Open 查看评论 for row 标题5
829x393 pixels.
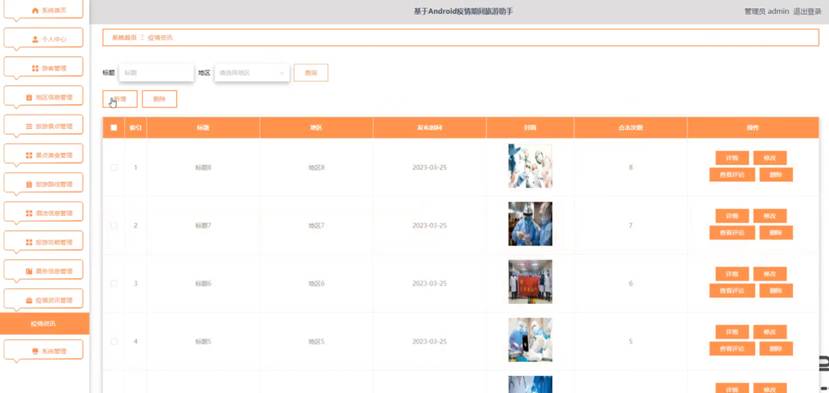(732, 349)
